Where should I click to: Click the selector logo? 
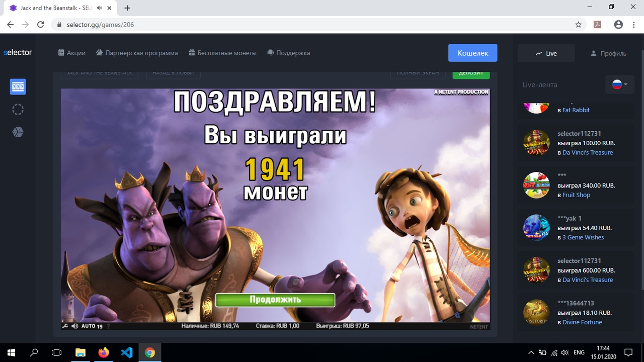(x=18, y=52)
